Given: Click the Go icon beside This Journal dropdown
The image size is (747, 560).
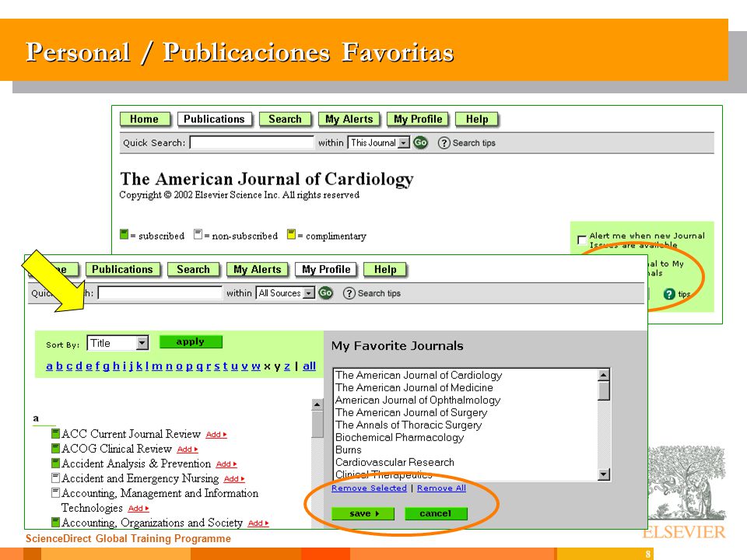Looking at the screenshot, I should tap(420, 142).
